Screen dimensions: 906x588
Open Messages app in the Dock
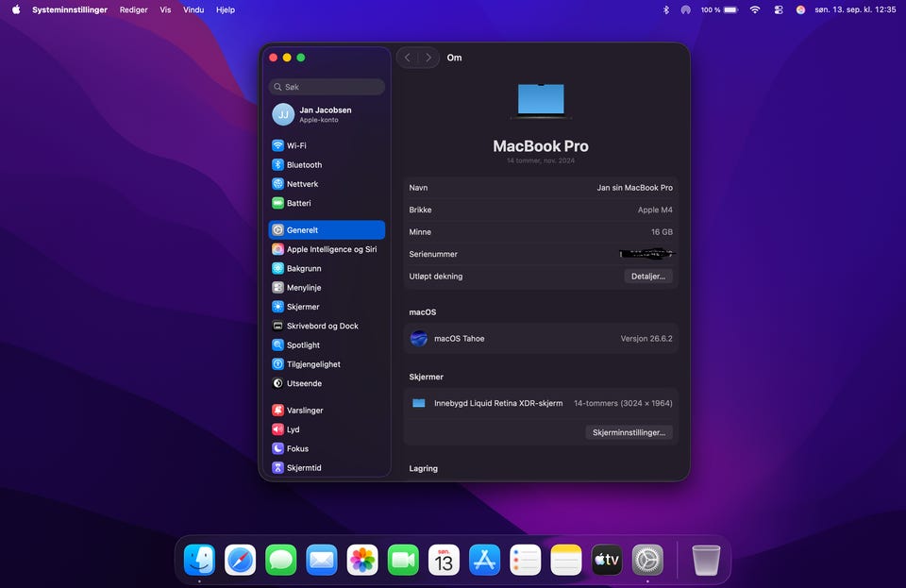(281, 560)
